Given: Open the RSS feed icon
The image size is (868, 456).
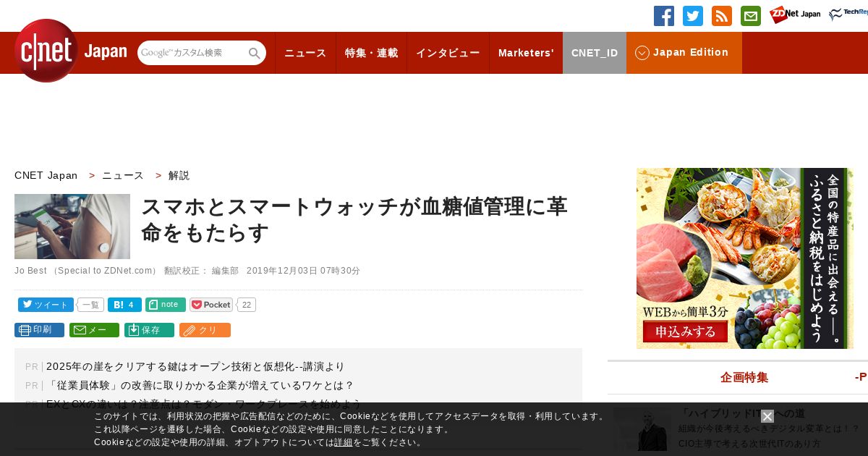Looking at the screenshot, I should click(722, 16).
